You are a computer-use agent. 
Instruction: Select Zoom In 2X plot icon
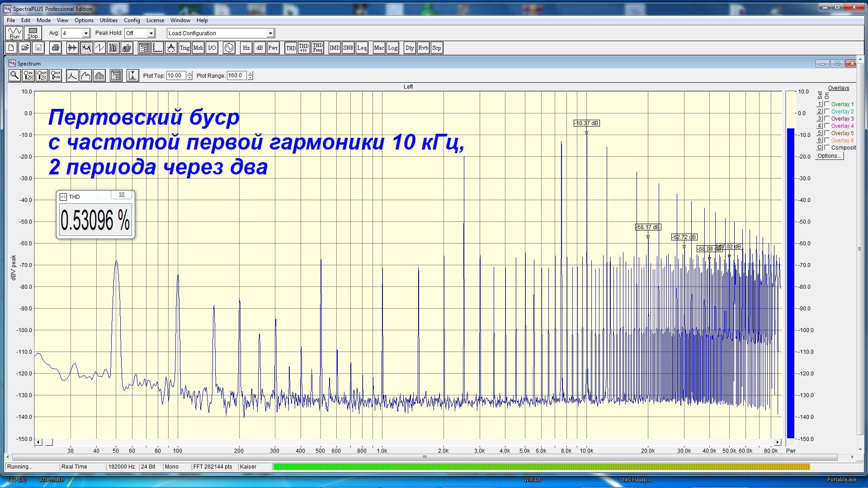28,75
